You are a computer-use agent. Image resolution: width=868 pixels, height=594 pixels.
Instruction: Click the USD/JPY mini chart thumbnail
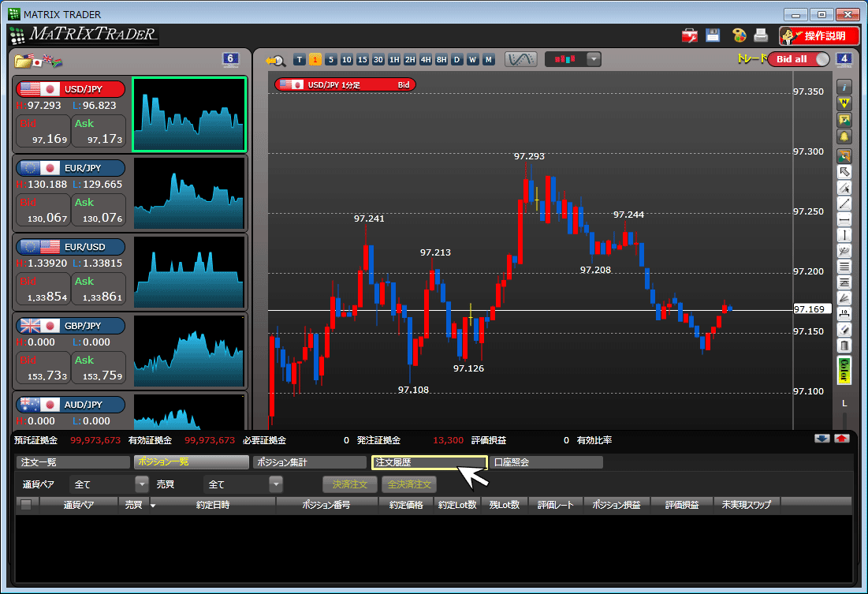coord(189,114)
